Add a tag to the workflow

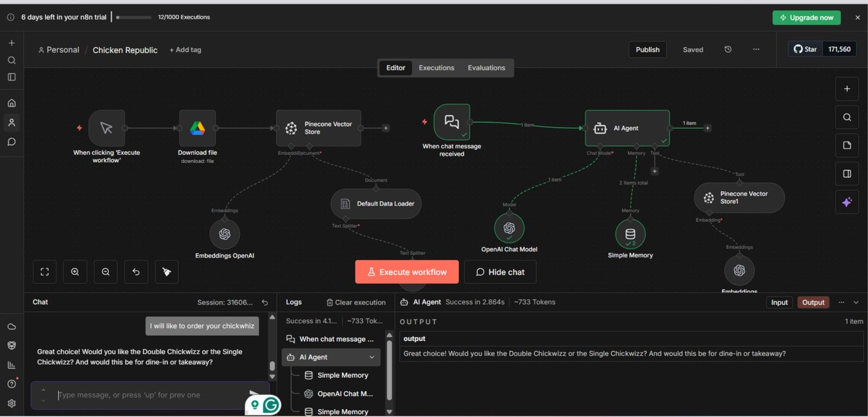(x=186, y=50)
